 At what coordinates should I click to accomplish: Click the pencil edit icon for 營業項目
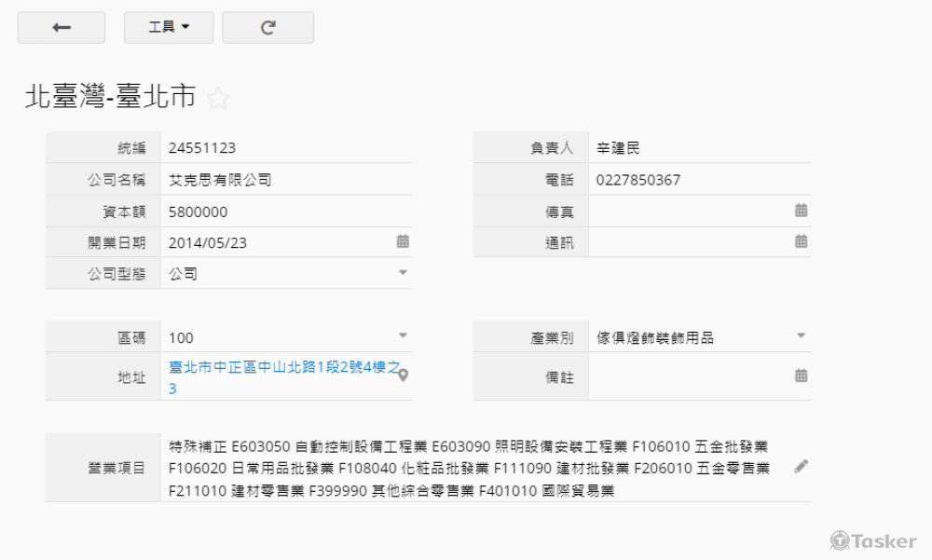point(801,466)
